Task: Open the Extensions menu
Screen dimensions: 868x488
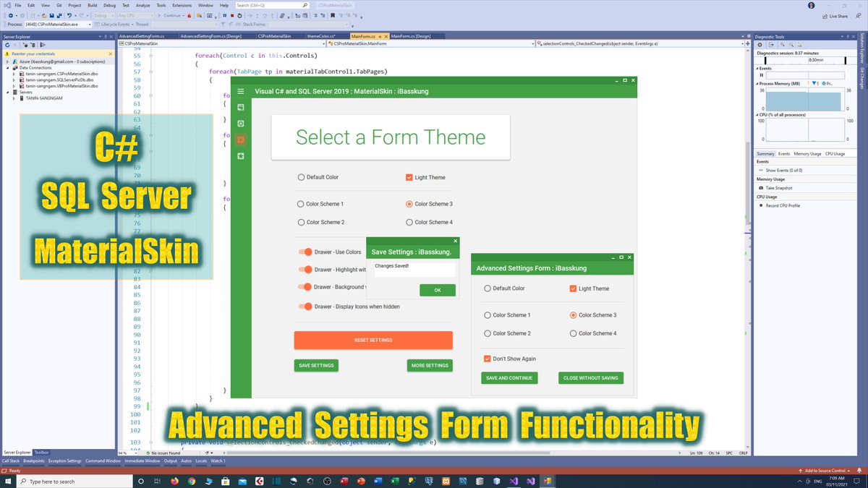Action: click(x=182, y=5)
